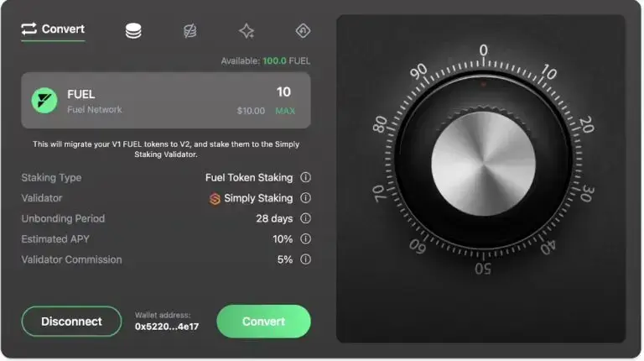Show info icon next to Validator

coord(305,198)
